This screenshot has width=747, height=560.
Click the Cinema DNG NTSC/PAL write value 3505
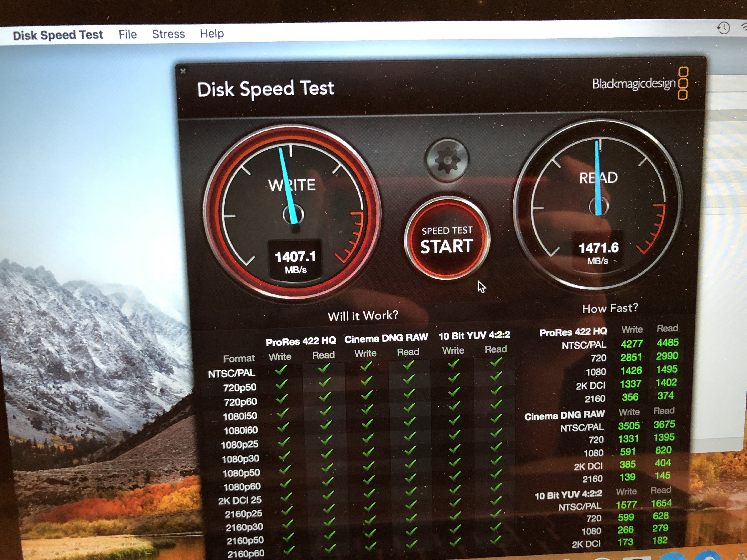[x=629, y=426]
